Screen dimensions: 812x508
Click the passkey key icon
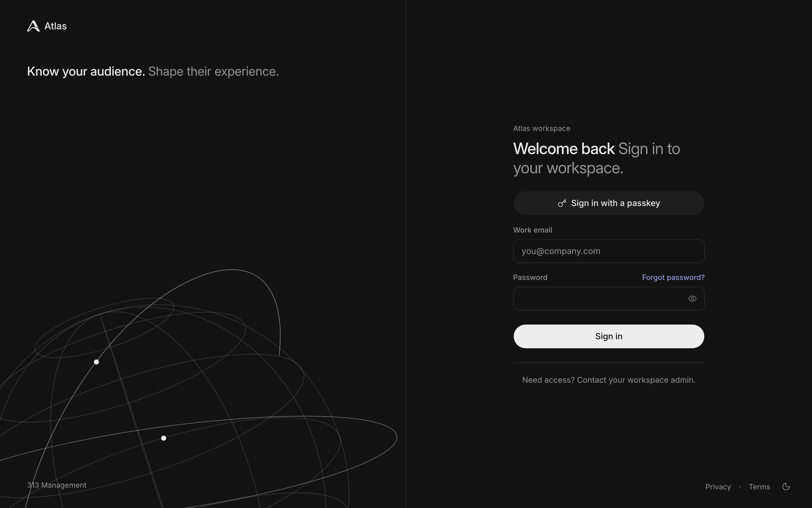[562, 203]
